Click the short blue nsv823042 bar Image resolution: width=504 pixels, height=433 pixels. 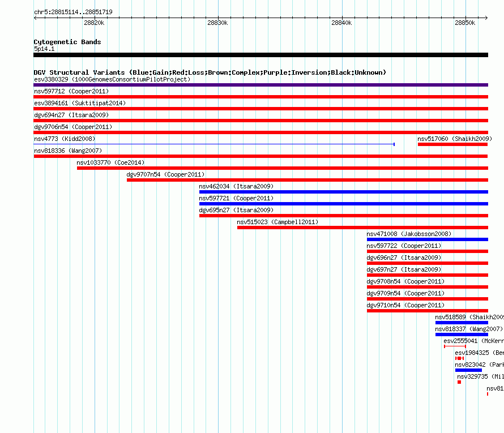pyautogui.click(x=468, y=370)
